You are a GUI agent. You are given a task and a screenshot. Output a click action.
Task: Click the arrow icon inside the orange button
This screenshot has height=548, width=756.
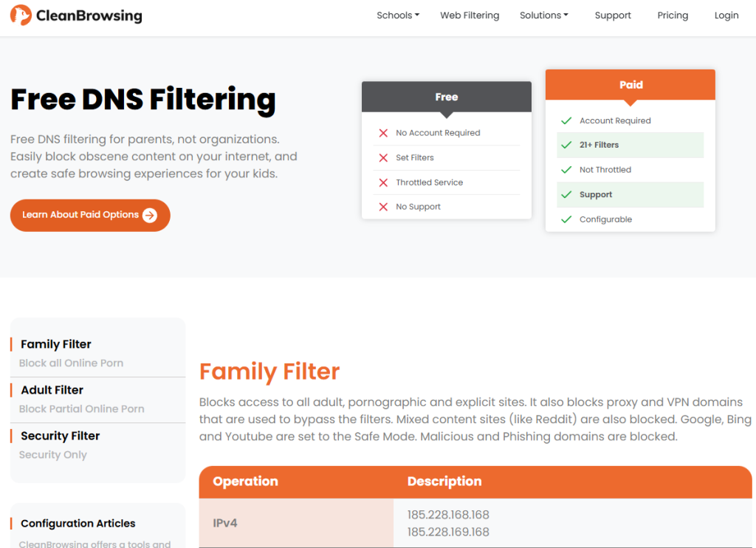click(150, 215)
